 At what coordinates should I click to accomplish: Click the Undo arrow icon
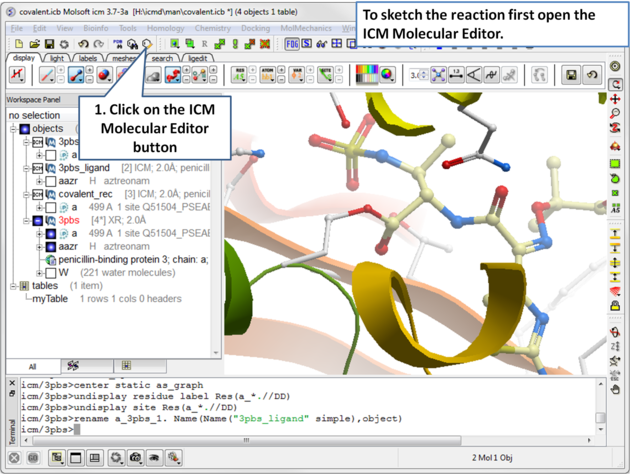pyautogui.click(x=84, y=44)
